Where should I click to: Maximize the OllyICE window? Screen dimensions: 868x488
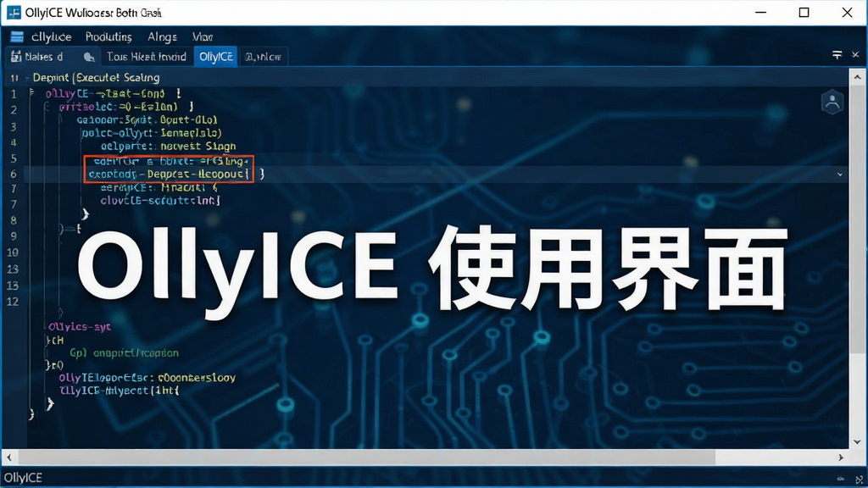coord(804,12)
